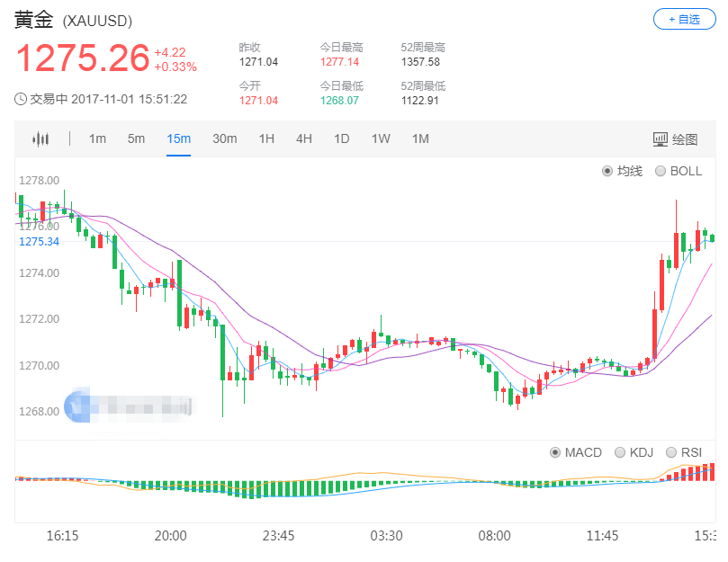Switch to the 4H timeframe
This screenshot has width=728, height=562.
303,138
